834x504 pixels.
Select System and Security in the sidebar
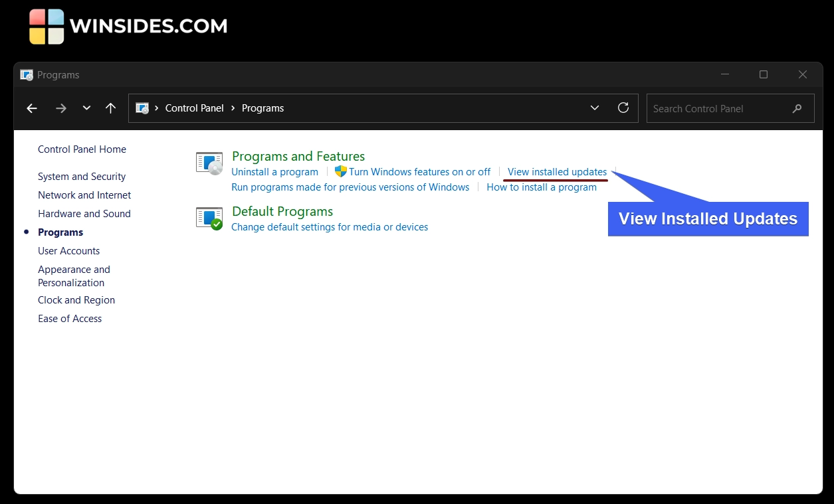(81, 176)
